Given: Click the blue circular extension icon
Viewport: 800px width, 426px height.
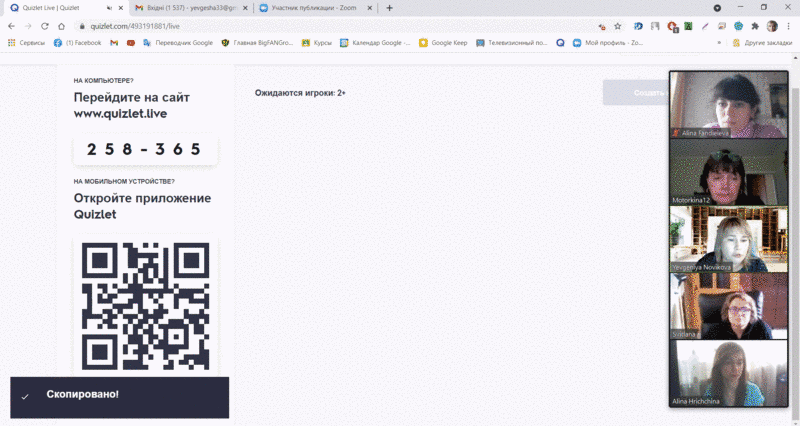Looking at the screenshot, I should (x=638, y=26).
